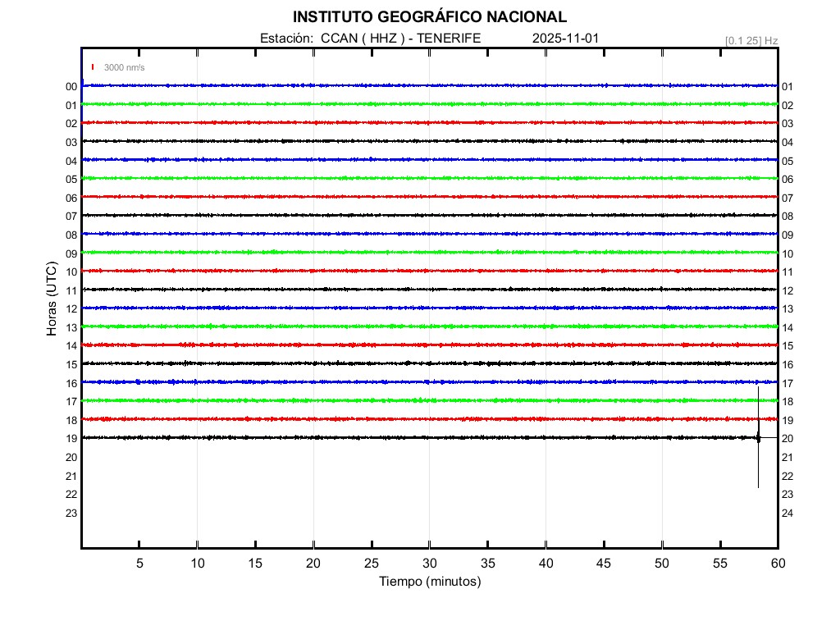
Task: Click the red 3000 nm/s scale bar
Action: pos(94,67)
